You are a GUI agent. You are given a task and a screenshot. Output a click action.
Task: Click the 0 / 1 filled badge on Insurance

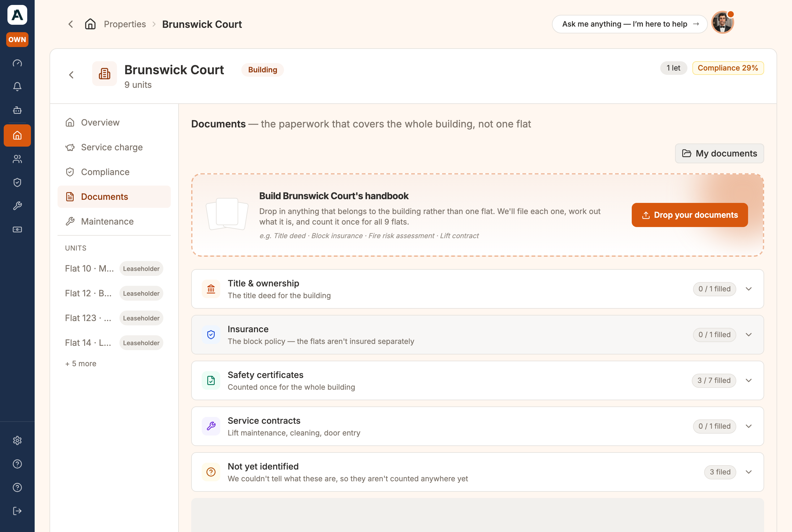[x=715, y=335]
